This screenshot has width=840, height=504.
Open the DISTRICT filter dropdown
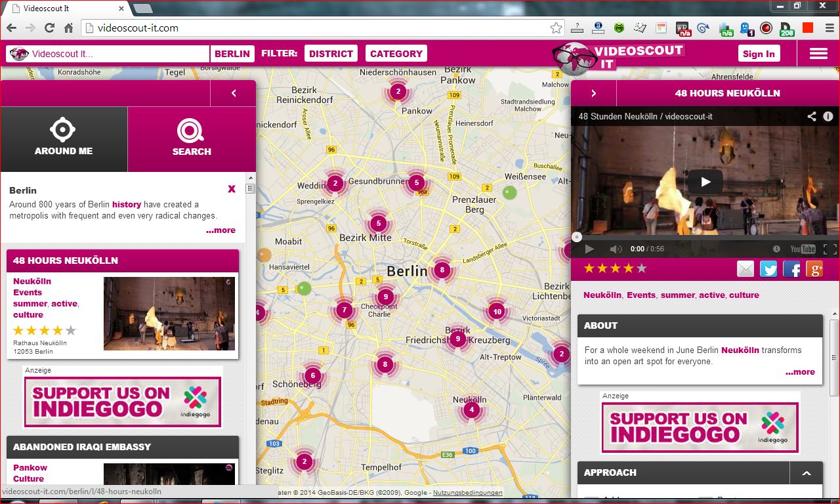point(331,54)
